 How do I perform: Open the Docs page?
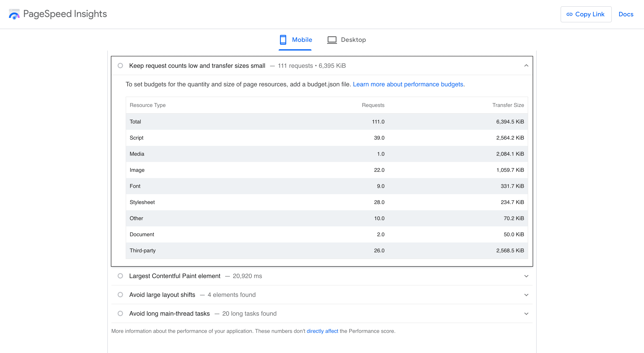[626, 14]
